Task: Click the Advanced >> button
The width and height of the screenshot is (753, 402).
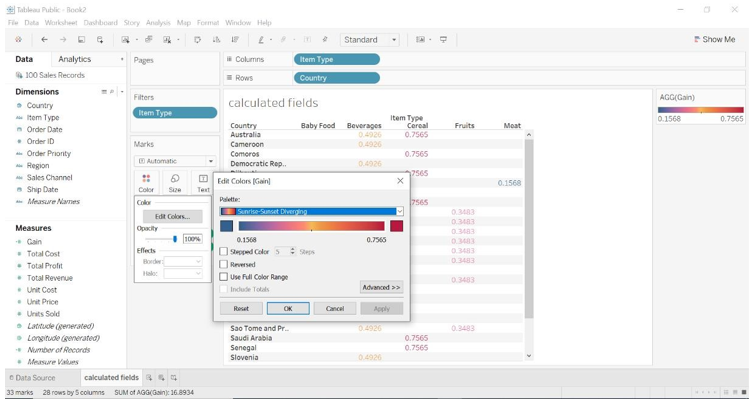Action: tap(381, 287)
